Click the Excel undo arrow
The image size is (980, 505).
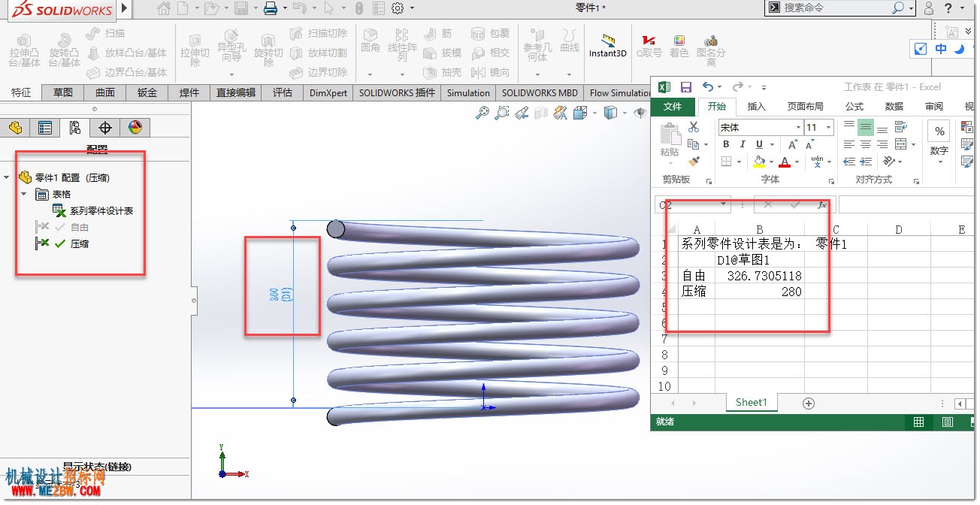coord(708,87)
